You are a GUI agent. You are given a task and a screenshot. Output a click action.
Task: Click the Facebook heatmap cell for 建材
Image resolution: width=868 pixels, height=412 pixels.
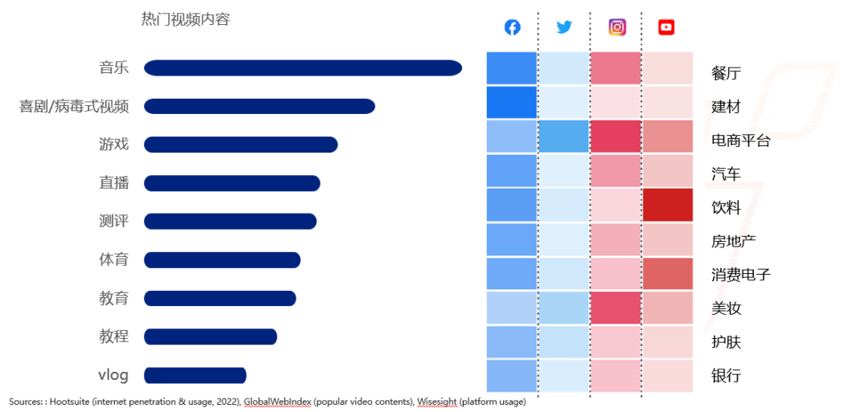point(512,102)
